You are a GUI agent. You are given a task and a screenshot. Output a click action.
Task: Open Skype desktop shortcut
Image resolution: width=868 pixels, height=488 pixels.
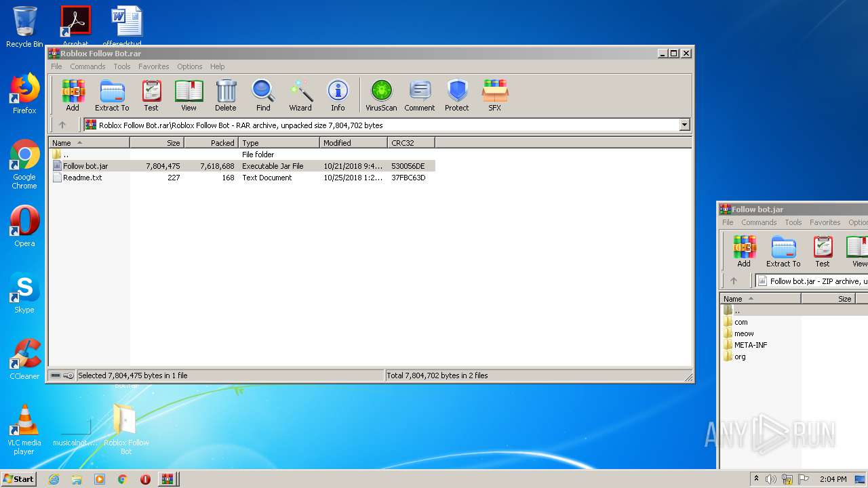pos(24,293)
